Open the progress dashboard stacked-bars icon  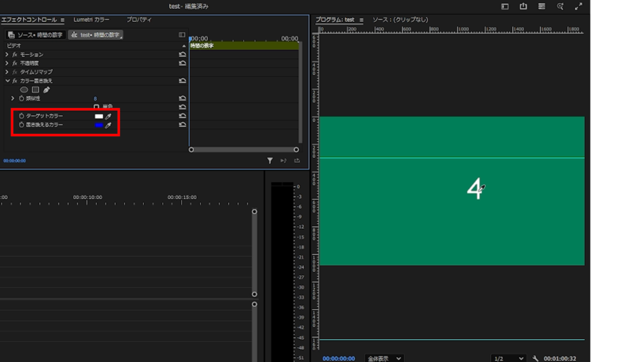(x=541, y=6)
